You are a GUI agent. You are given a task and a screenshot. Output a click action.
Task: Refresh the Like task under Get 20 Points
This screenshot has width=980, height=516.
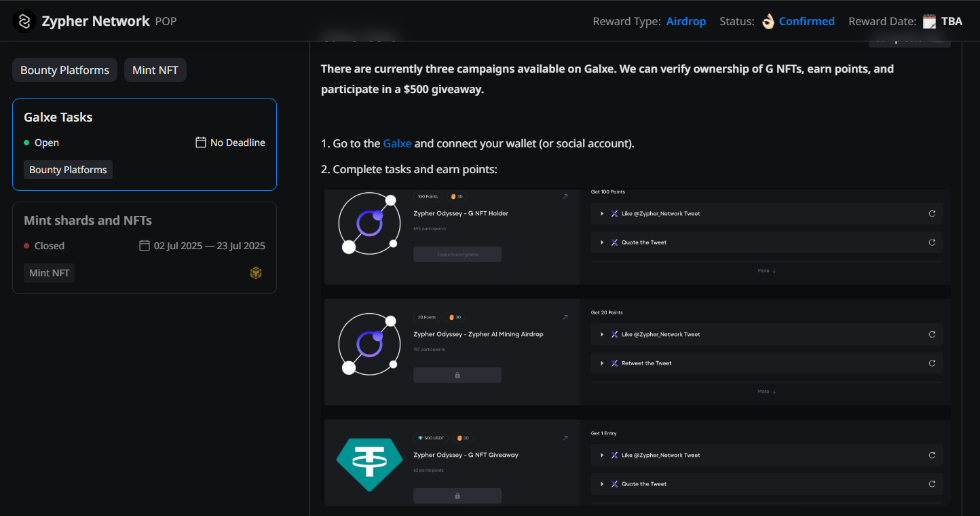click(932, 334)
